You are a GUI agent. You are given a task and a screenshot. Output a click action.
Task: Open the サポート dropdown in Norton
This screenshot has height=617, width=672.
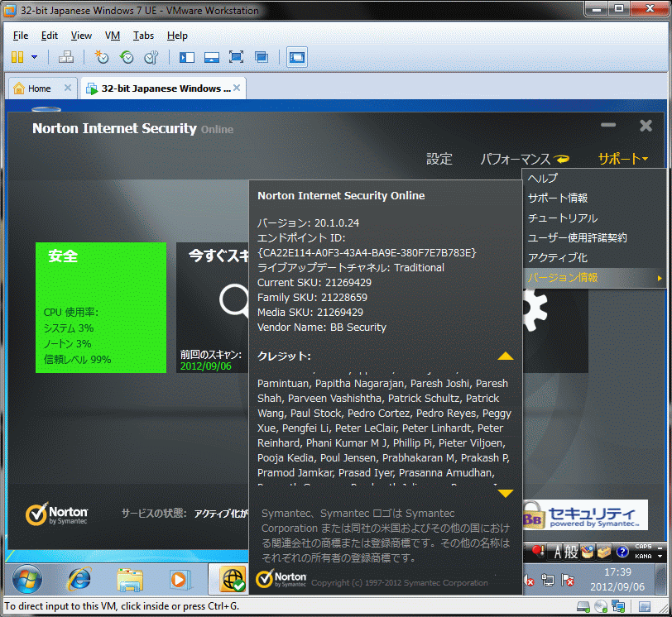pos(622,159)
